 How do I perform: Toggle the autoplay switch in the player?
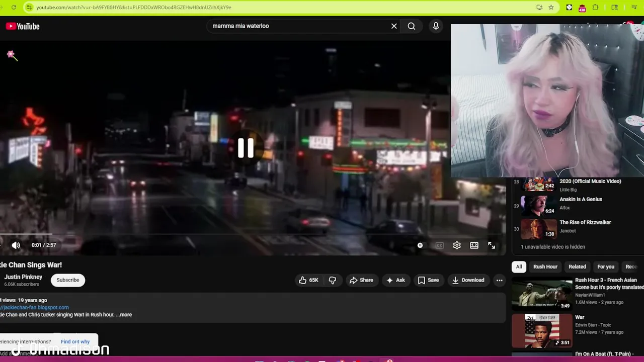tap(420, 245)
